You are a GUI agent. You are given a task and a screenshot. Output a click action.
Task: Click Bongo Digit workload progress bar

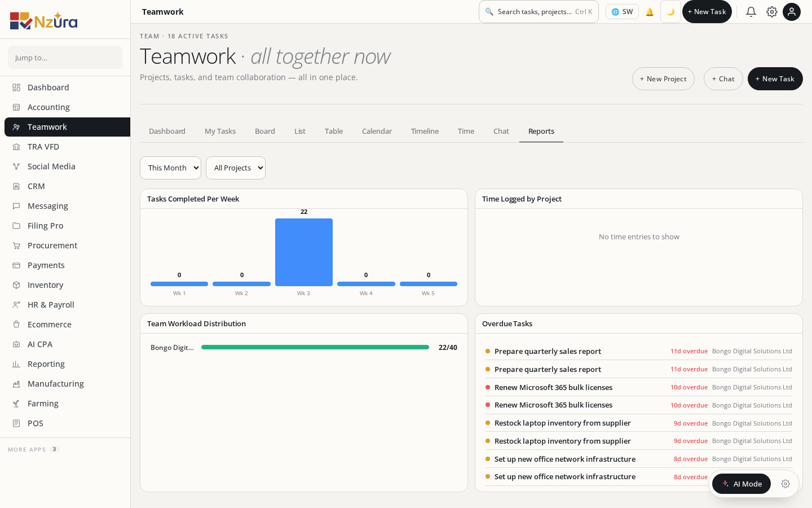[315, 348]
